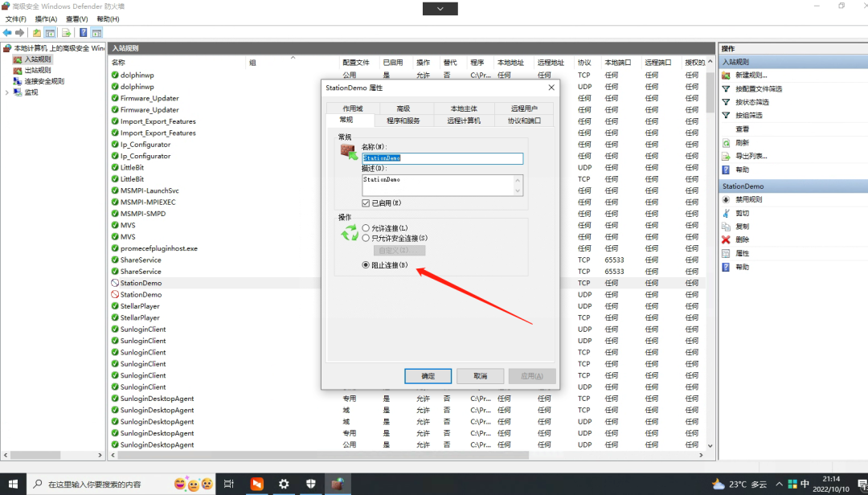Switch to the 协议和端口 tab
The width and height of the screenshot is (868, 495).
pyautogui.click(x=524, y=121)
